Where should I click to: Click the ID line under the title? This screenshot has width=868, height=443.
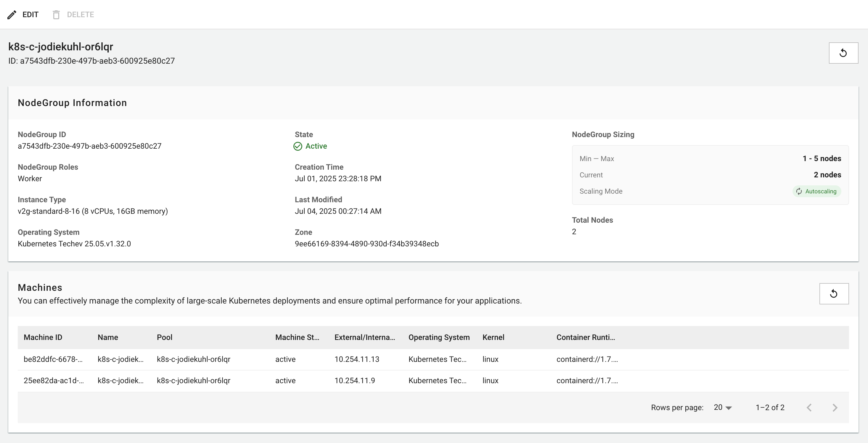(x=91, y=61)
